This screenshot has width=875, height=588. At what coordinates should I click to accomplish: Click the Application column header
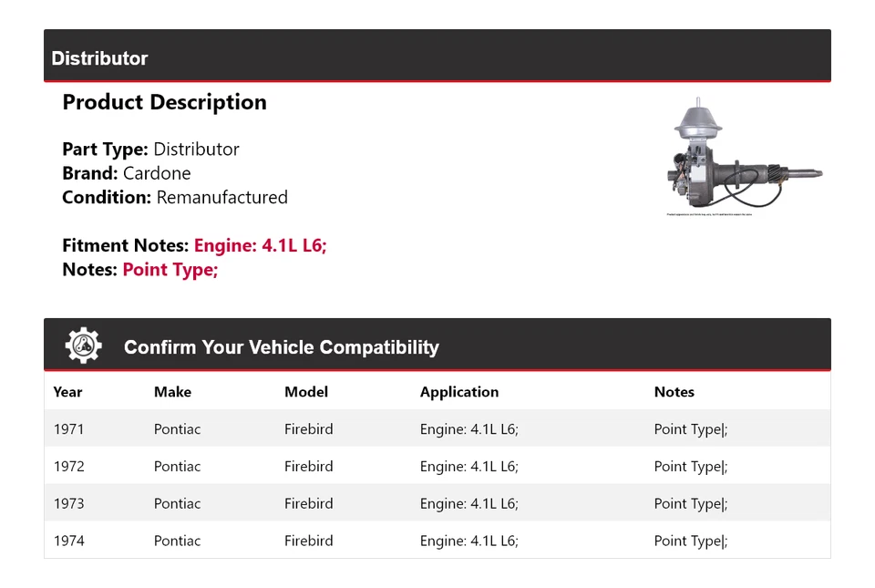point(459,392)
